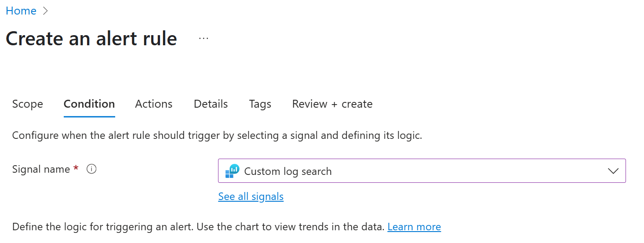Click the info icon beside Signal name
This screenshot has width=644, height=243.
point(91,169)
